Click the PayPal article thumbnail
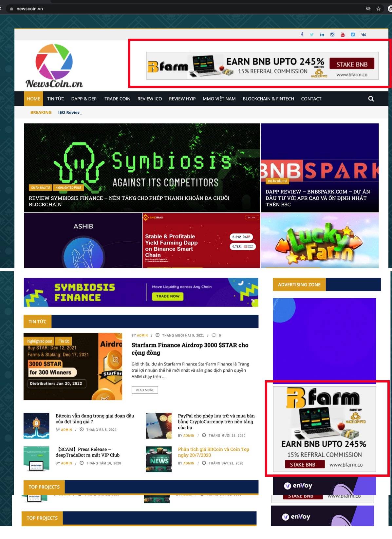The height and width of the screenshot is (539, 392). tap(159, 426)
